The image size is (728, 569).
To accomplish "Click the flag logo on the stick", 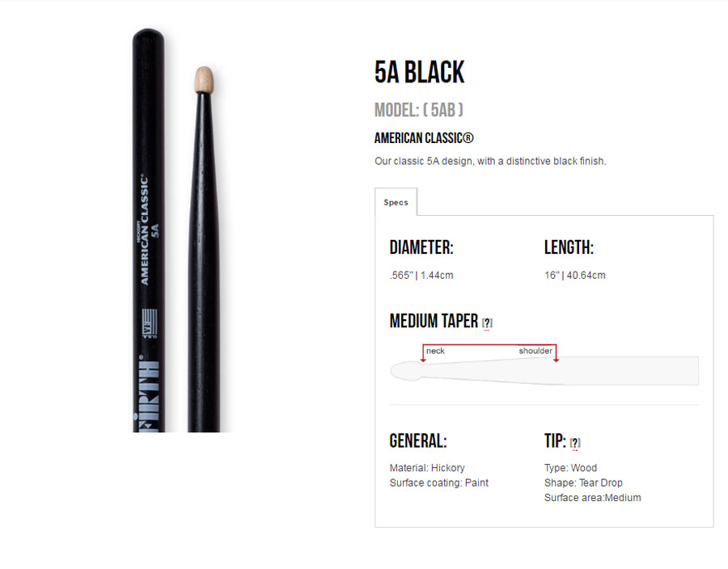I will [149, 323].
